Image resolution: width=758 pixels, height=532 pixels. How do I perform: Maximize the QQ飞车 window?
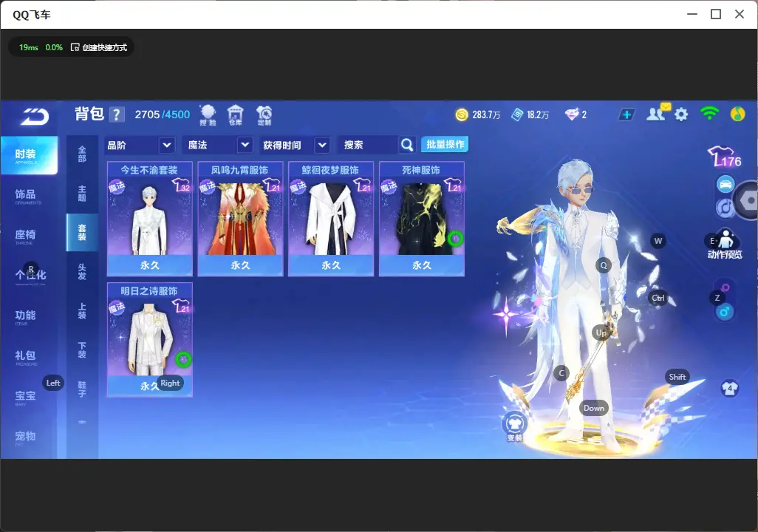tap(716, 15)
